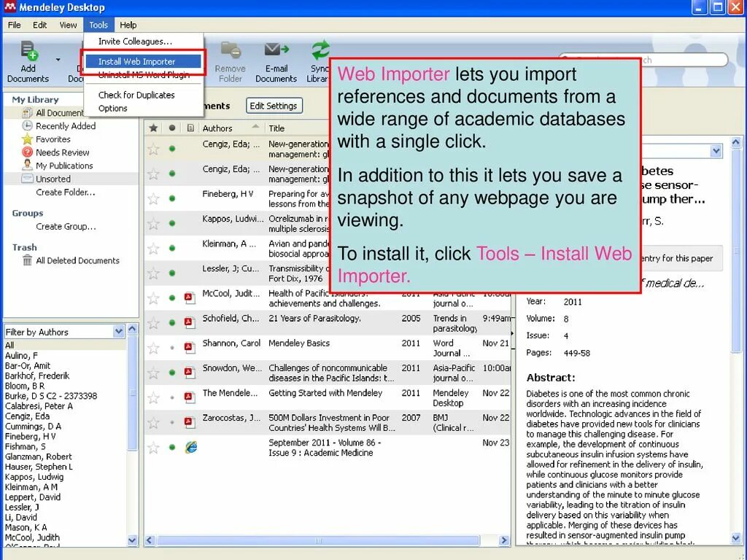
Task: Select the Getting Started with Mendeley title
Action: tap(325, 393)
